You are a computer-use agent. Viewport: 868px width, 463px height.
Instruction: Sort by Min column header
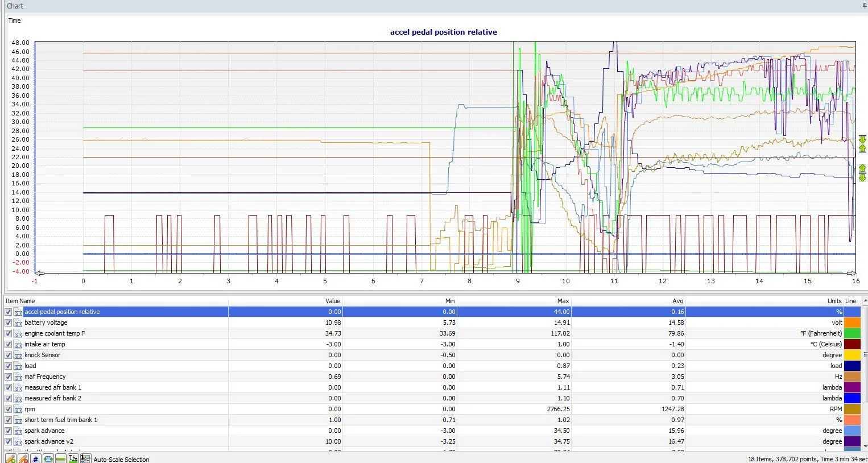400,301
